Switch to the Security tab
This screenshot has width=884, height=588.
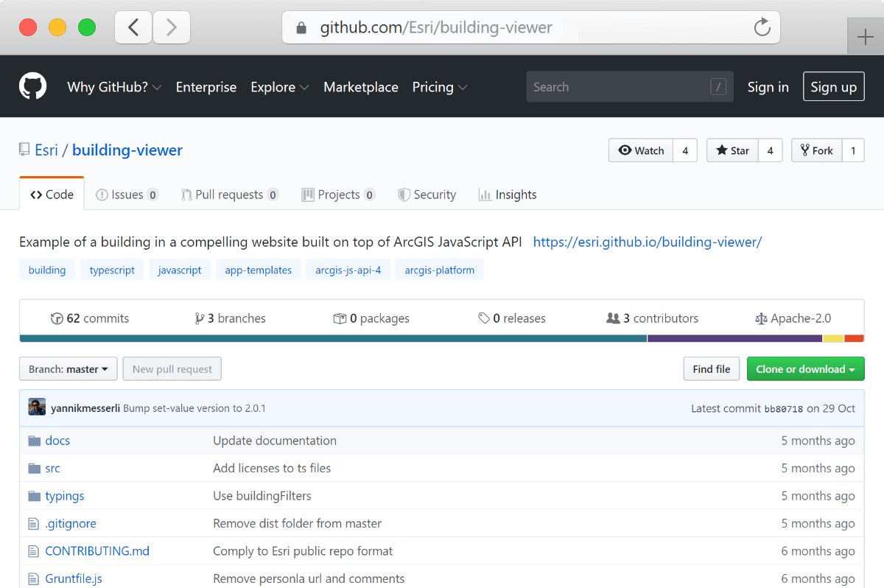[427, 195]
